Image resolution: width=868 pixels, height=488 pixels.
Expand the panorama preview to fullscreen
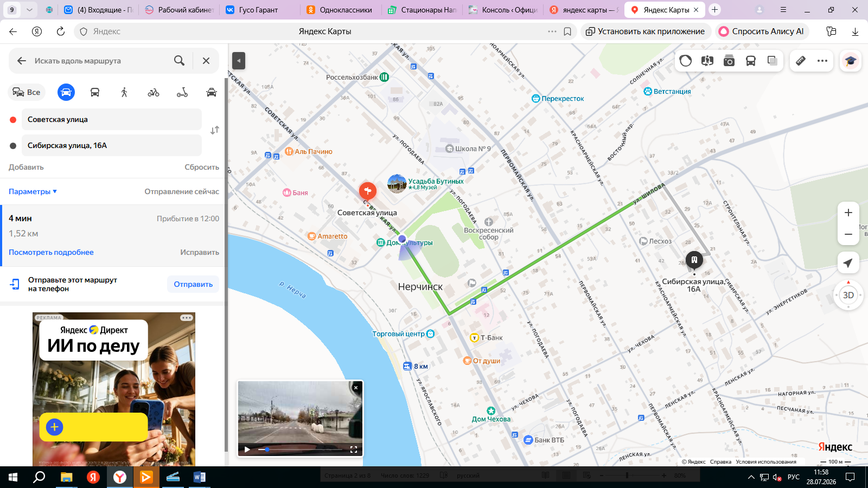[354, 450]
